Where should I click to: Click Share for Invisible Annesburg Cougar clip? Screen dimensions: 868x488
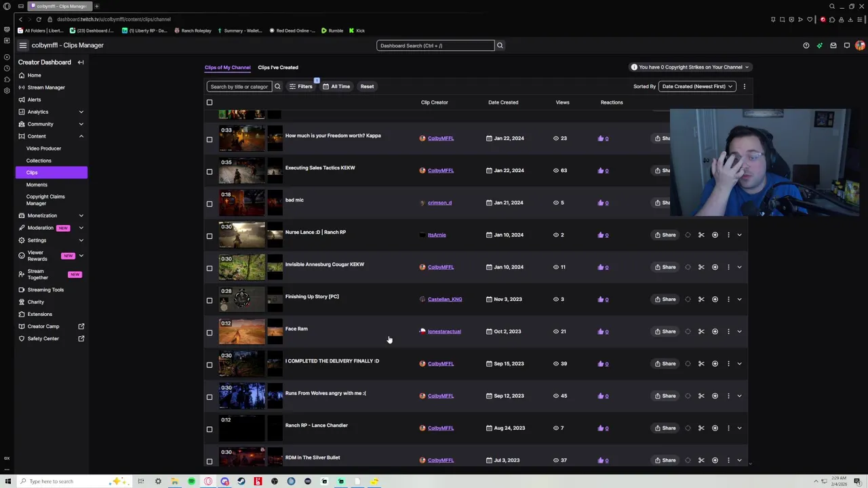click(x=665, y=267)
